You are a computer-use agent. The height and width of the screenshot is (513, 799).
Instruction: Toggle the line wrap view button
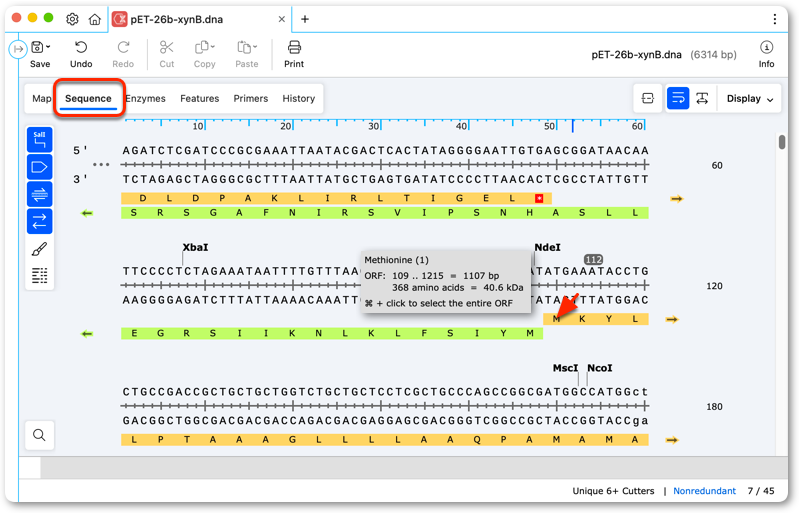(x=678, y=98)
